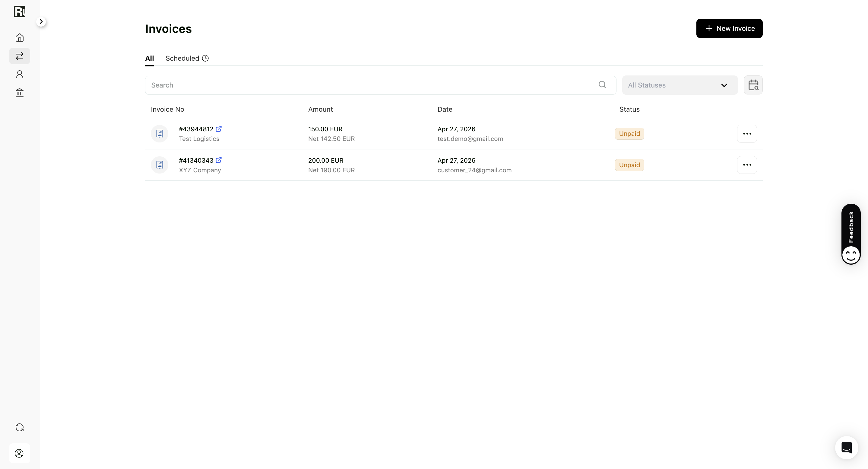Open the Home icon in sidebar

click(20, 37)
